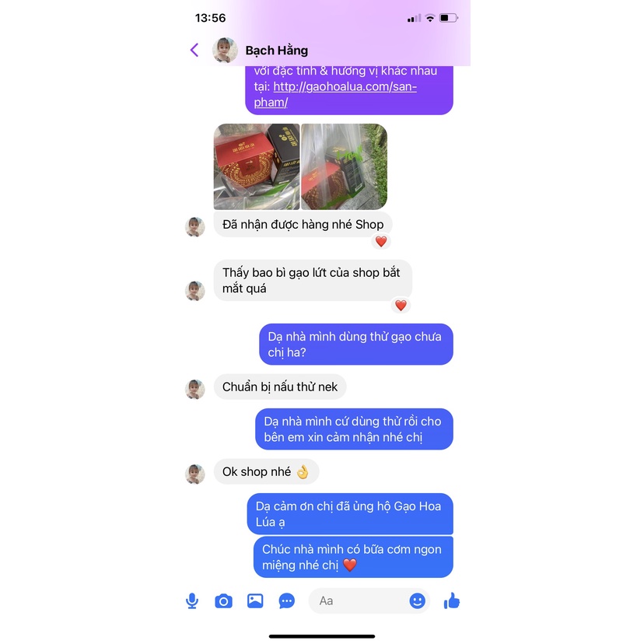This screenshot has height=644, width=644.
Task: Tap the 'Chúc nhà mình có bữa cơm ngon' bubble
Action: (x=353, y=557)
